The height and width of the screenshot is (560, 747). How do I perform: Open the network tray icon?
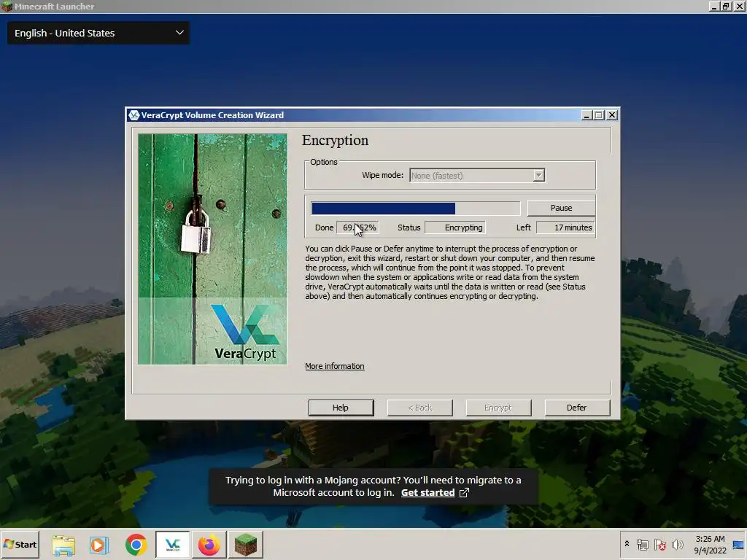[x=642, y=544]
